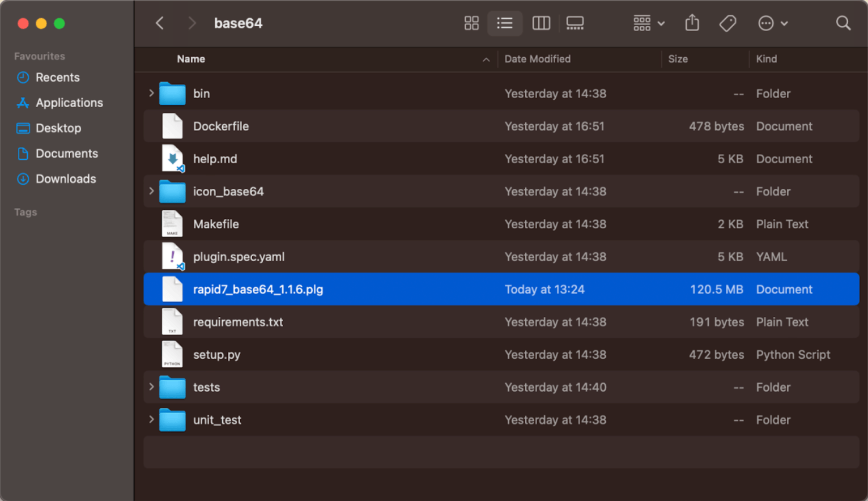Screen dimensions: 868x501
Task: Switch to icon grid view
Action: point(471,23)
